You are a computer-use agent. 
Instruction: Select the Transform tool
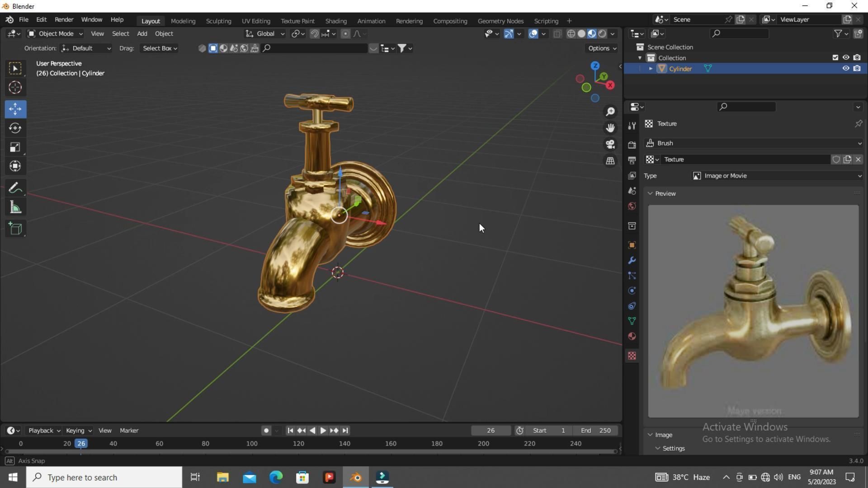tap(15, 166)
